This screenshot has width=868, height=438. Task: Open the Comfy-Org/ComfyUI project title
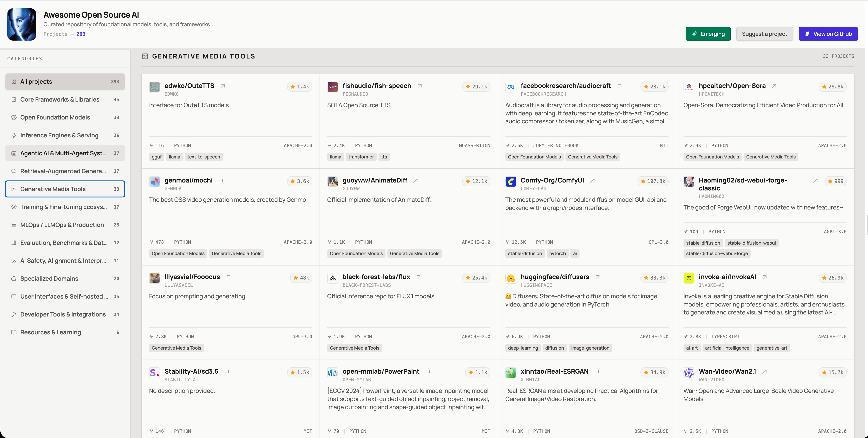coord(552,180)
